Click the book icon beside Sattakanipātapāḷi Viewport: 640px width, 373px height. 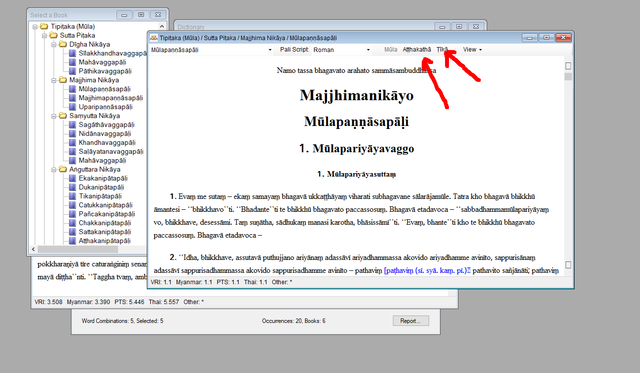tap(72, 232)
